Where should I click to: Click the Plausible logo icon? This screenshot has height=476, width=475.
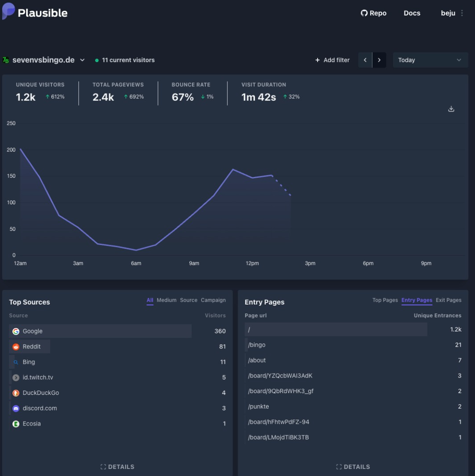click(8, 12)
